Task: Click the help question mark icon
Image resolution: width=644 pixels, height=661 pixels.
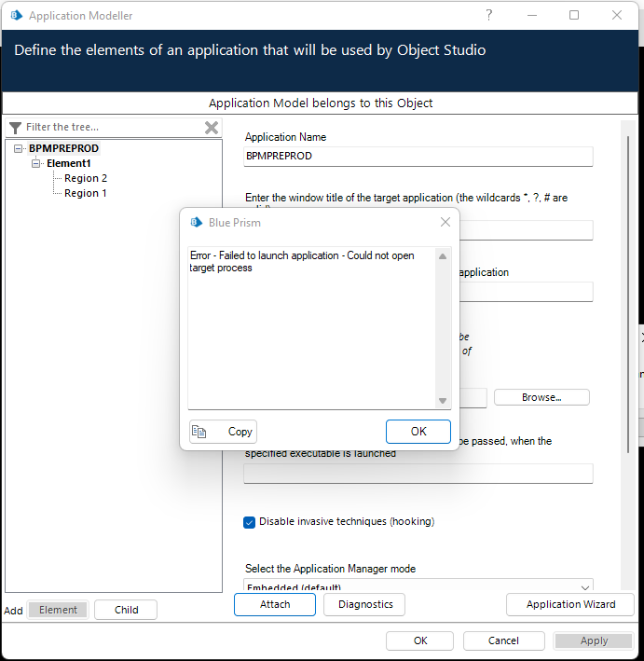Action: pos(489,15)
